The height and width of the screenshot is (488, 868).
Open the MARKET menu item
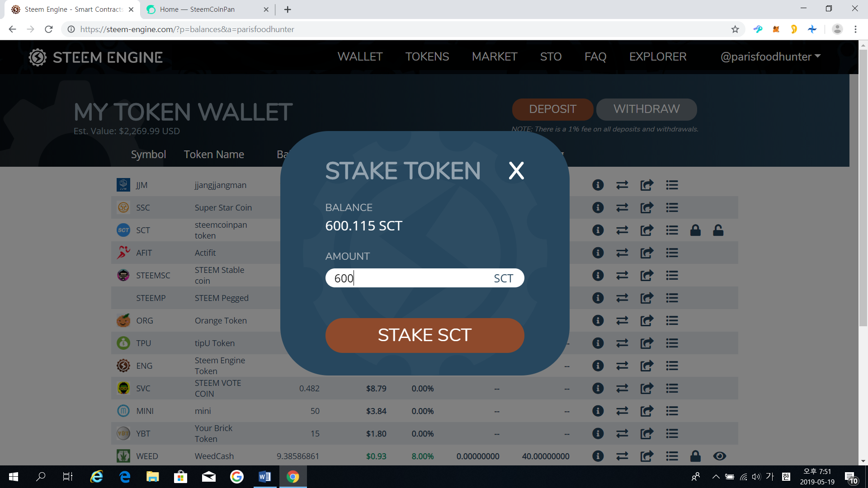(x=495, y=56)
